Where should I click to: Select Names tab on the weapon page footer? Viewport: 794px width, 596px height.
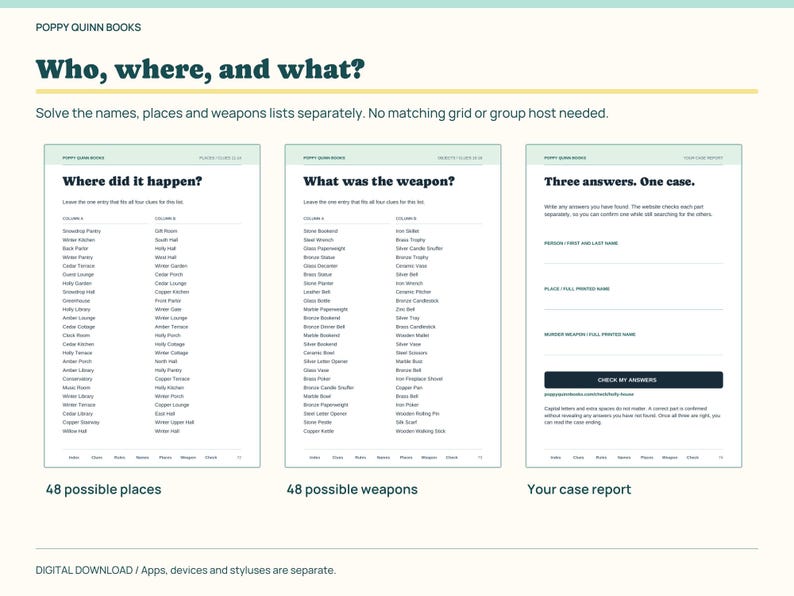click(x=383, y=457)
